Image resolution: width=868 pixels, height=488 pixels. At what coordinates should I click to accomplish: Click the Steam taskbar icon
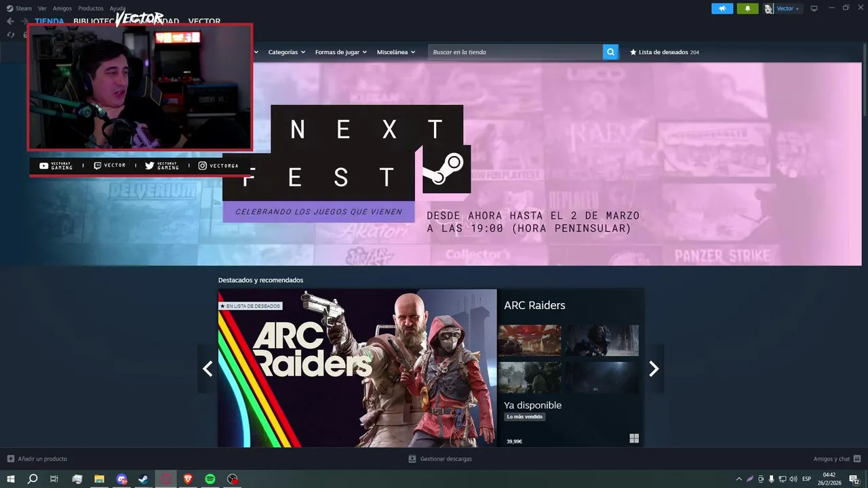tap(143, 479)
